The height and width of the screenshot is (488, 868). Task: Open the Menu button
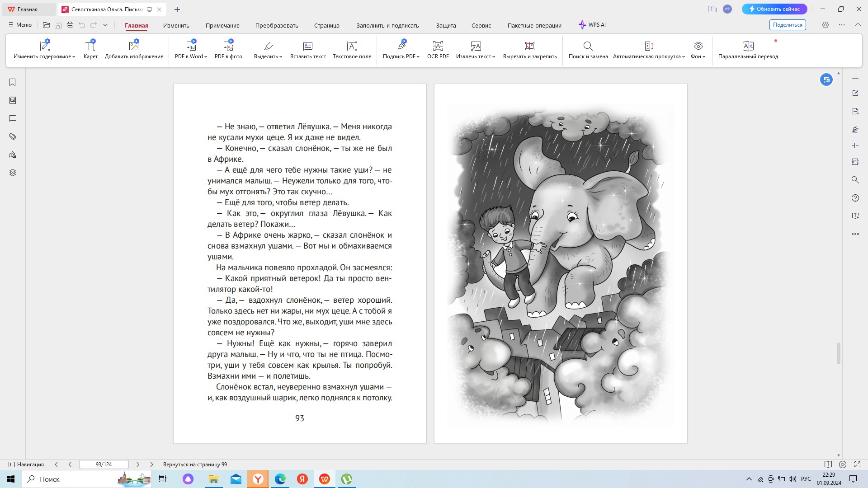(20, 25)
